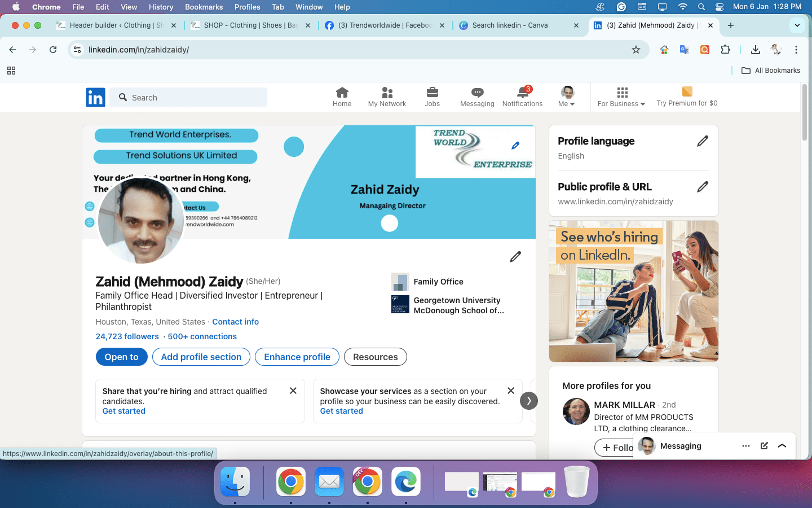Expand the For Business menu
This screenshot has height=508, width=812.
coord(621,97)
